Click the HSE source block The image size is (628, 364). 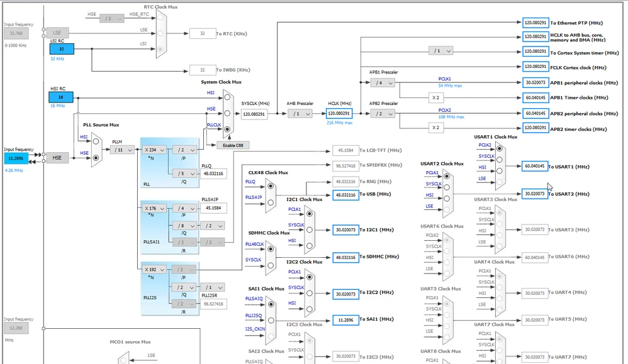[57, 158]
